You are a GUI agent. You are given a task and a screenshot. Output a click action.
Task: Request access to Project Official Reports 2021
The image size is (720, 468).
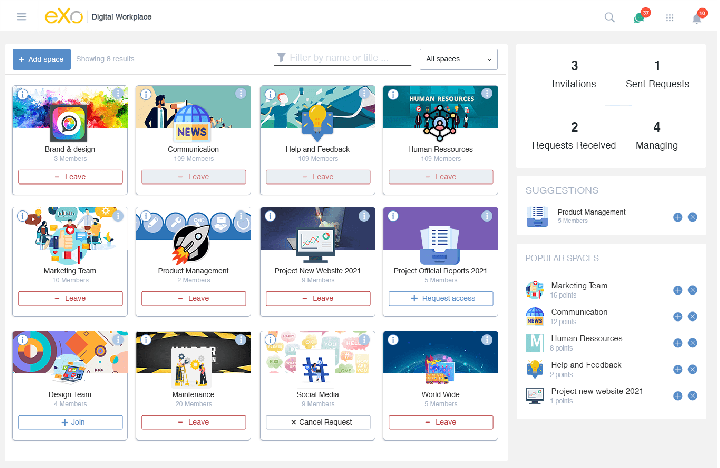[x=441, y=299]
